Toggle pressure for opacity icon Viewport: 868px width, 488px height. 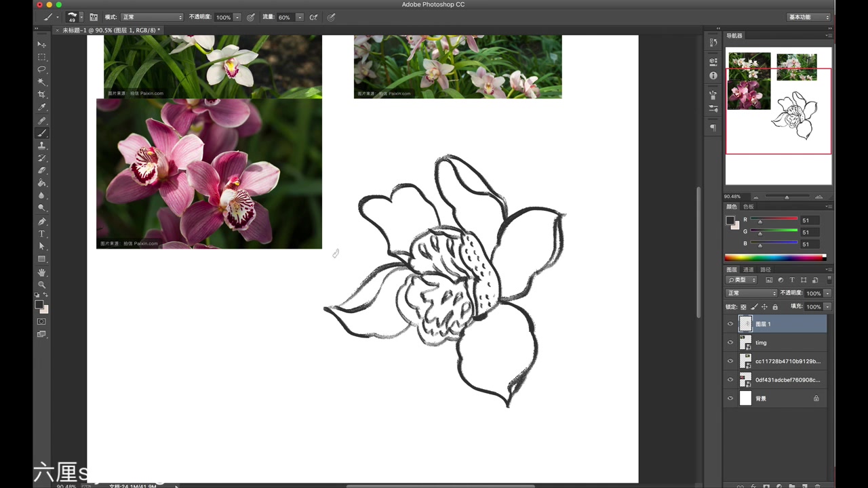(251, 17)
